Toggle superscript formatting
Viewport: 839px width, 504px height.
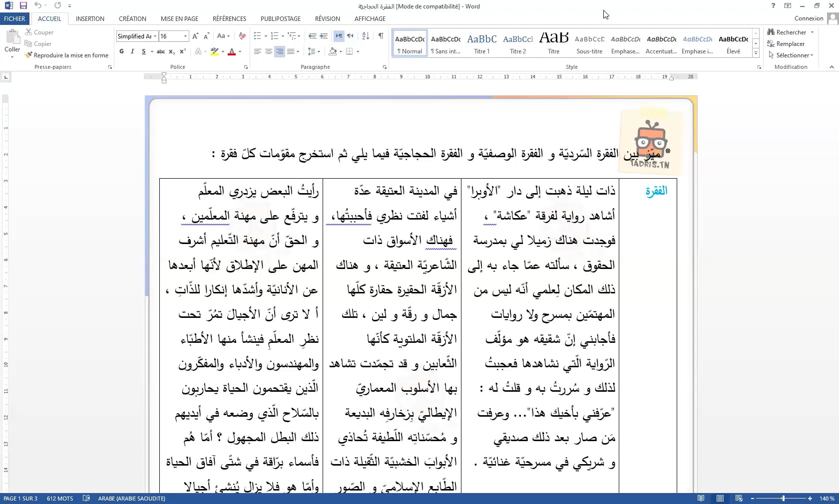pos(183,51)
